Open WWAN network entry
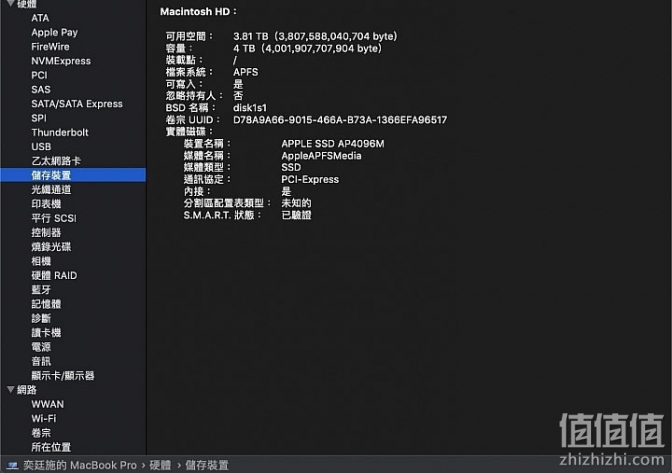 [48, 404]
